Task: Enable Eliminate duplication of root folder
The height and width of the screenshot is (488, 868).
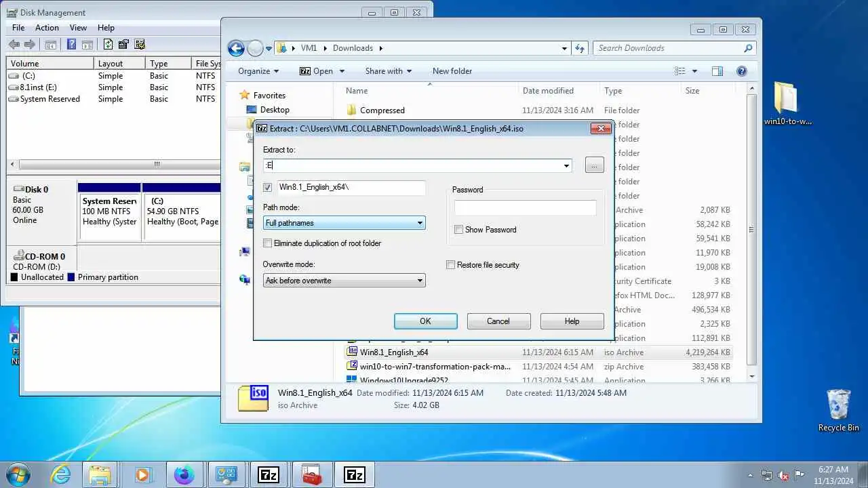Action: (x=268, y=243)
